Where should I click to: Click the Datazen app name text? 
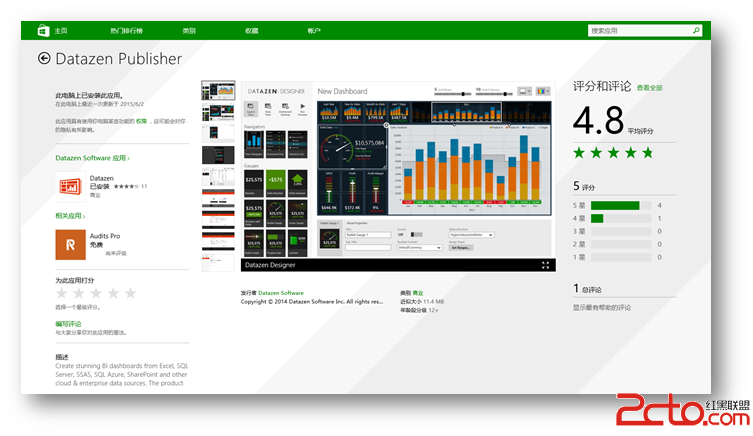tap(102, 178)
